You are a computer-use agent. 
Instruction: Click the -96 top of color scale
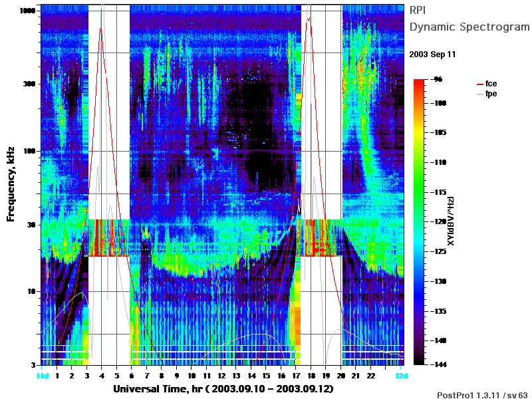tap(437, 79)
